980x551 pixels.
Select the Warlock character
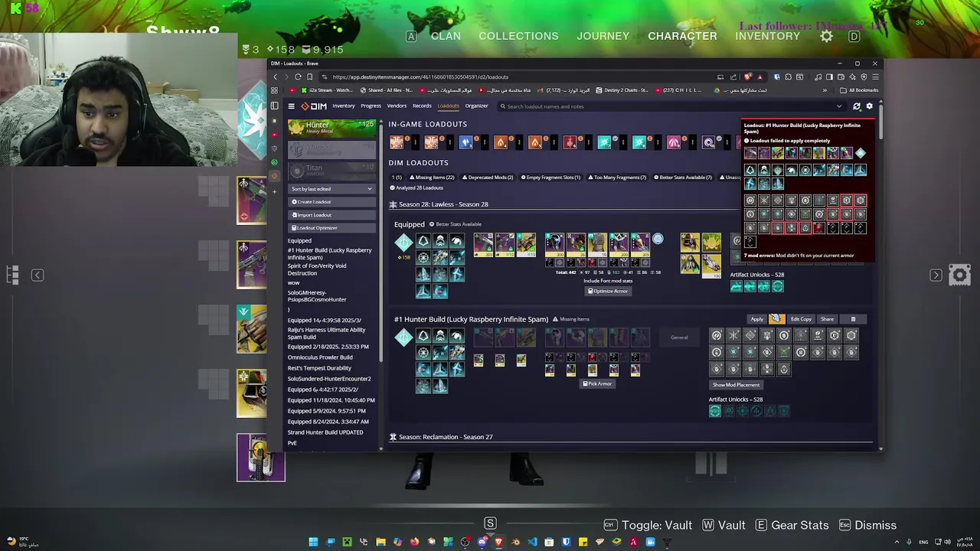click(x=332, y=148)
